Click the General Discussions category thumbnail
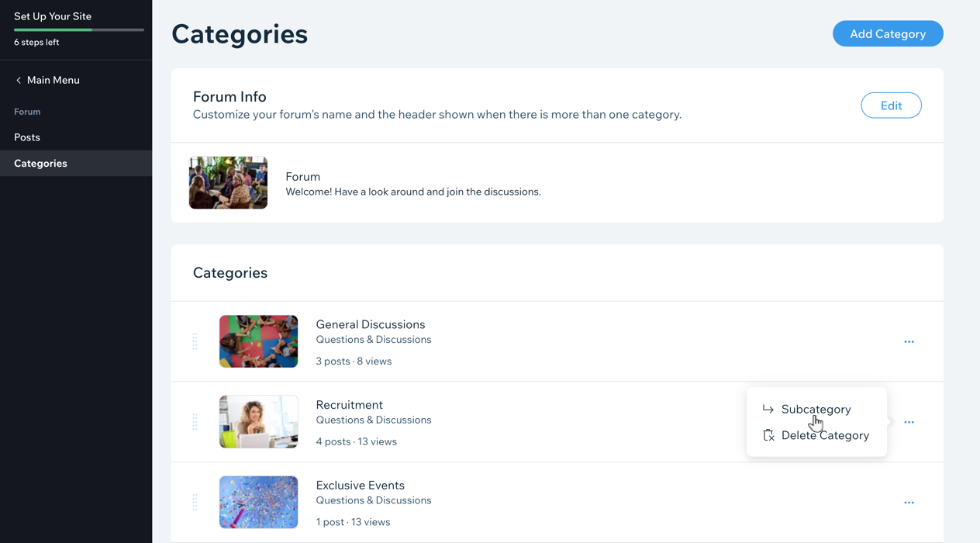The width and height of the screenshot is (980, 543). [258, 341]
